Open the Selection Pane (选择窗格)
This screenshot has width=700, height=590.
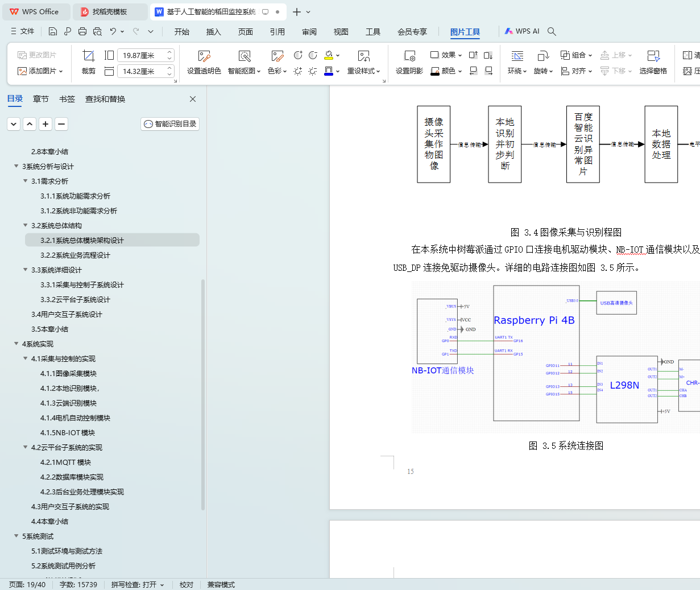click(653, 63)
